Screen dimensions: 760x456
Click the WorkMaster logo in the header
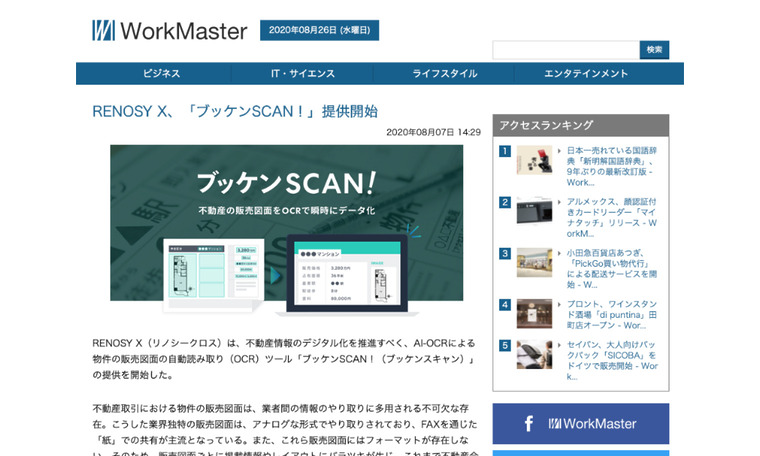click(x=169, y=31)
